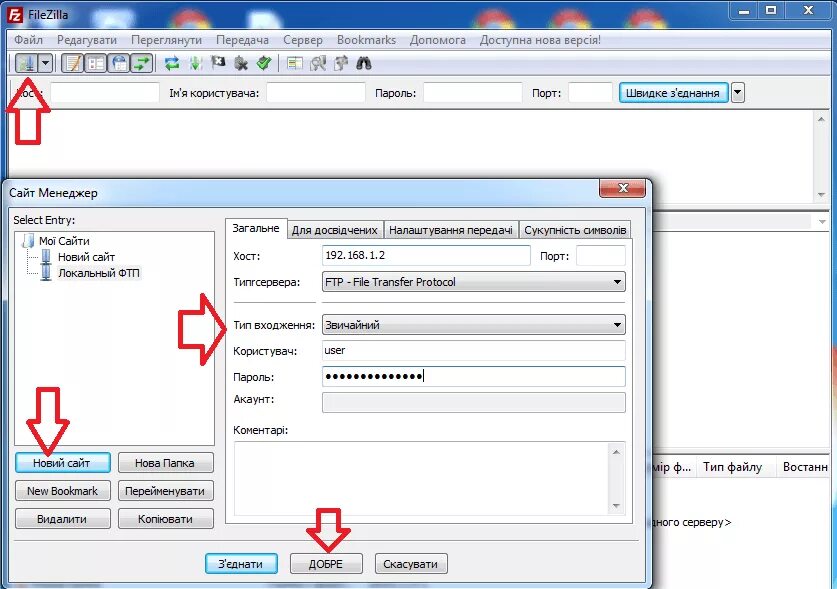The height and width of the screenshot is (589, 837).
Task: Toggle directory comparison toolbar icon
Action: pos(318,64)
